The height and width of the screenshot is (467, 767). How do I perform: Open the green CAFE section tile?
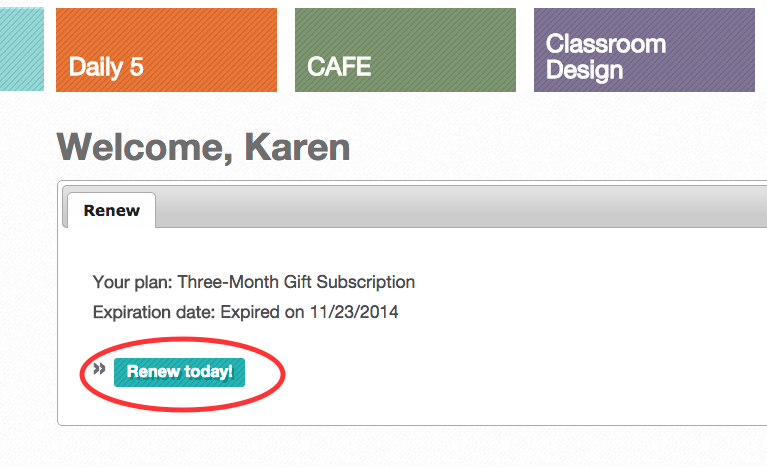point(405,50)
